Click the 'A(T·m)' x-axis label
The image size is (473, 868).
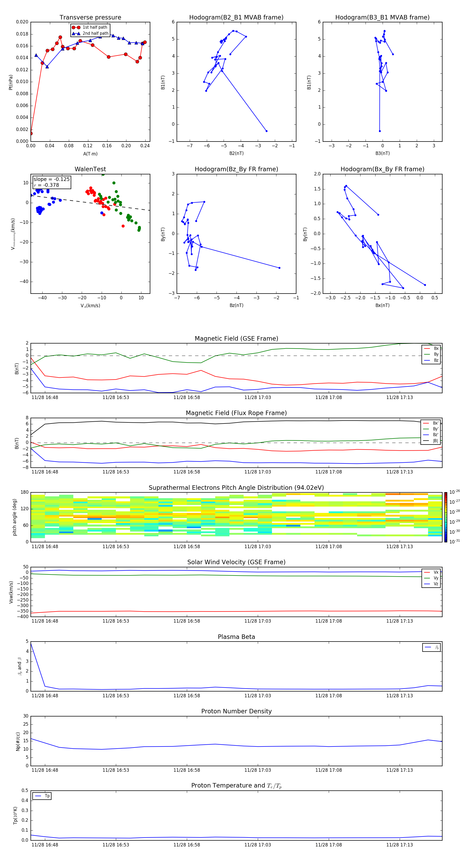[90, 154]
